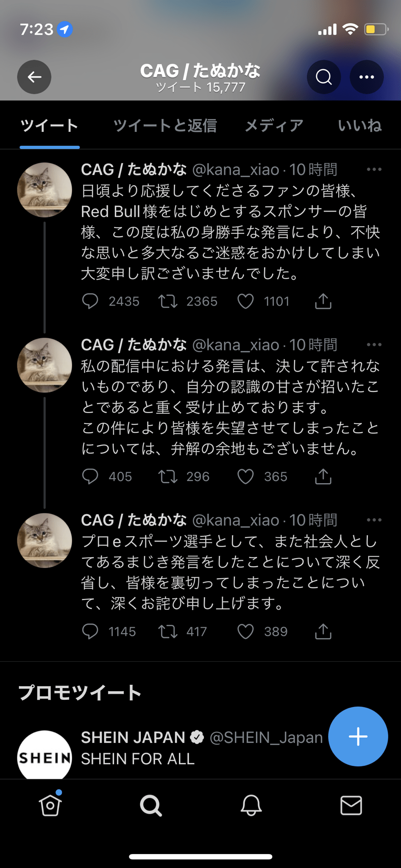Reply to the tweet with 1145 replies
Image resolution: width=401 pixels, height=868 pixels.
coord(90,632)
